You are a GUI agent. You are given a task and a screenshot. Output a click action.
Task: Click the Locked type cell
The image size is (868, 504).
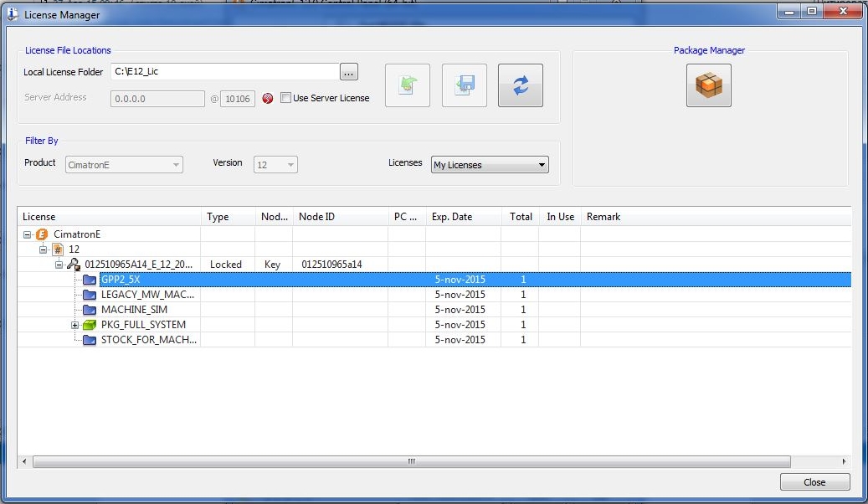pos(226,265)
